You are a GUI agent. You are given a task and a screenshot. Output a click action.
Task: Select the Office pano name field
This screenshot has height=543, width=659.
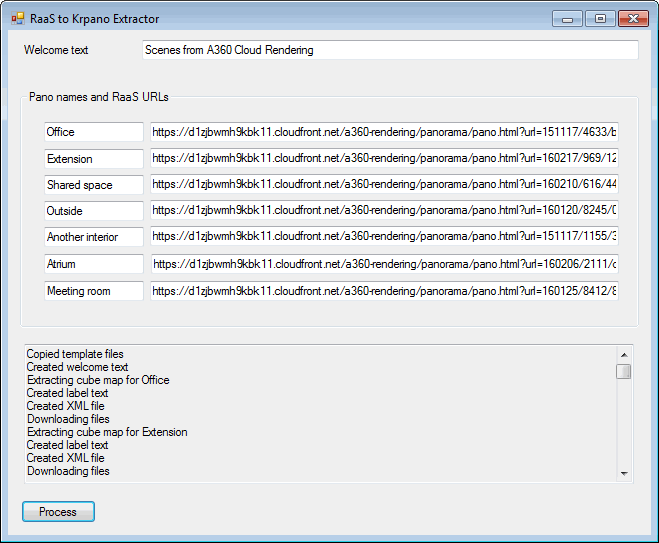(x=94, y=132)
